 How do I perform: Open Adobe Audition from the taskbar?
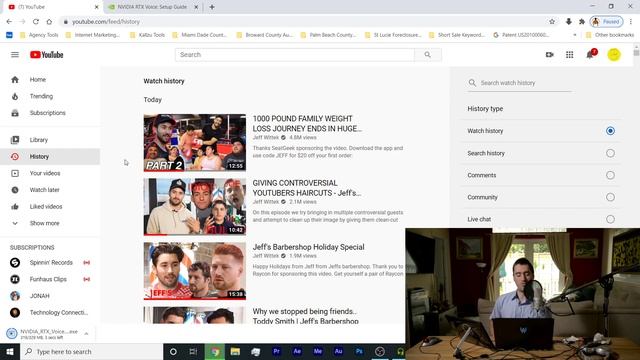(338, 351)
